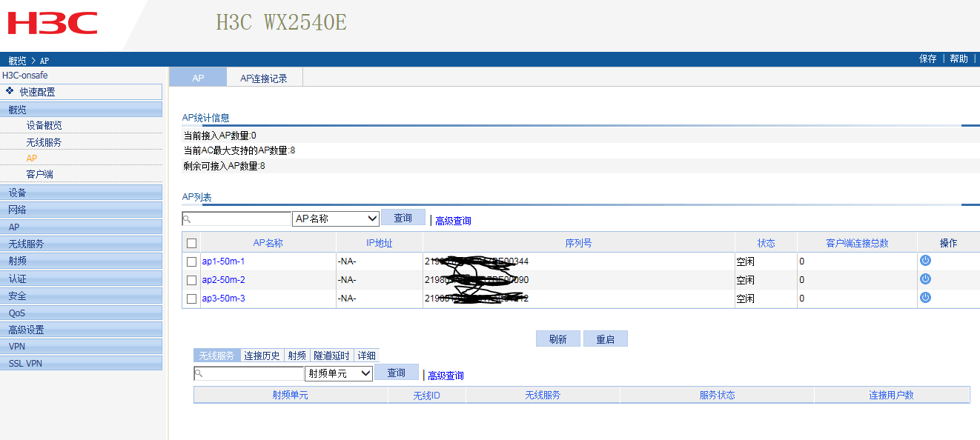Click the diamond icon beside 快速配置
980x440 pixels.
pos(10,91)
